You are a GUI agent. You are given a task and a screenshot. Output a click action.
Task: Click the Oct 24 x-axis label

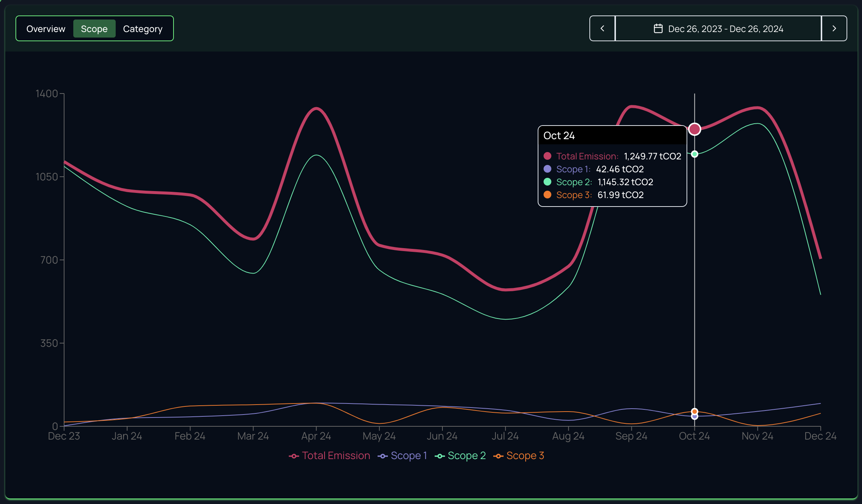(694, 436)
